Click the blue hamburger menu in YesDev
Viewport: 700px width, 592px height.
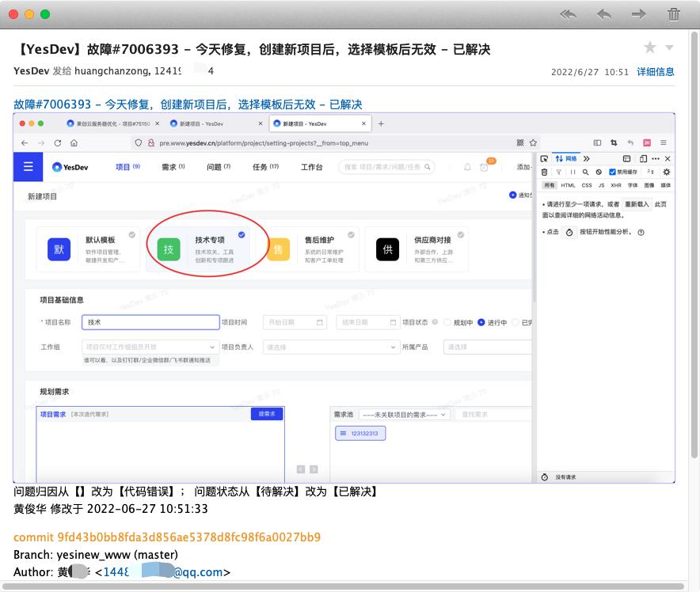28,167
